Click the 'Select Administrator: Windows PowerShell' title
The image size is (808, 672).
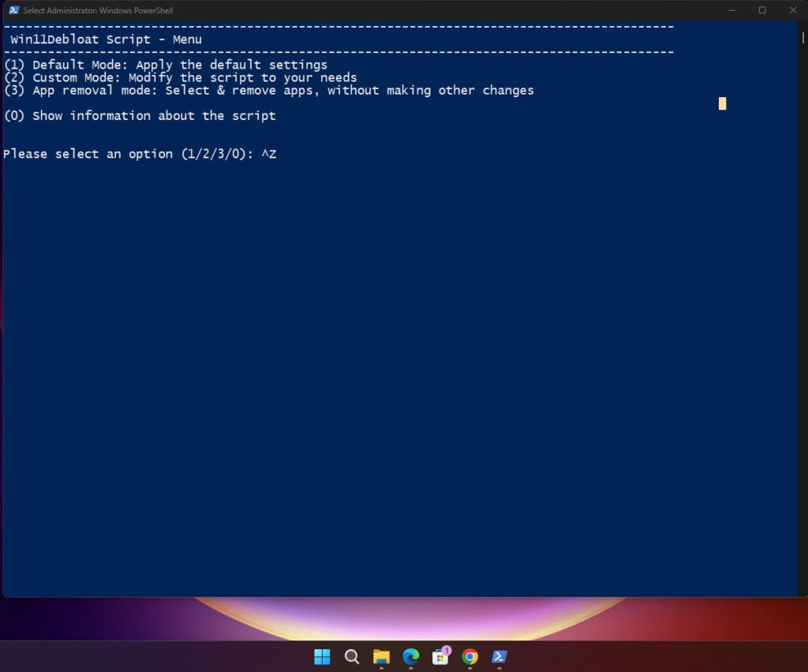98,10
